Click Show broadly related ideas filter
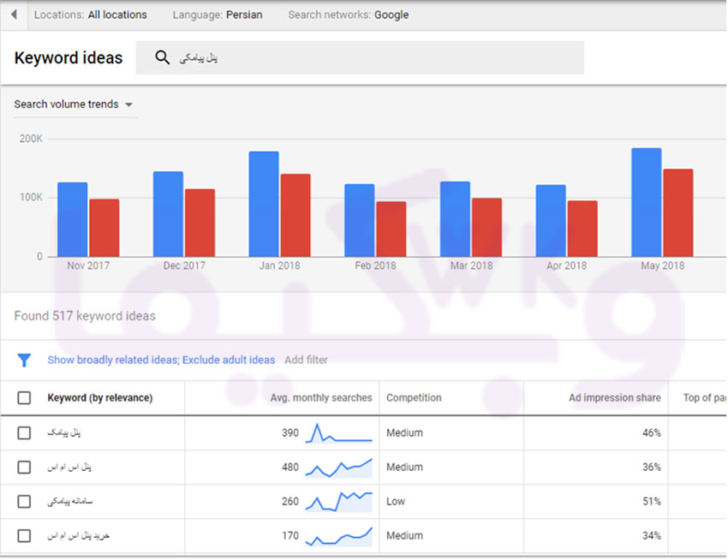Screen dimensions: 728x560 pos(161,360)
